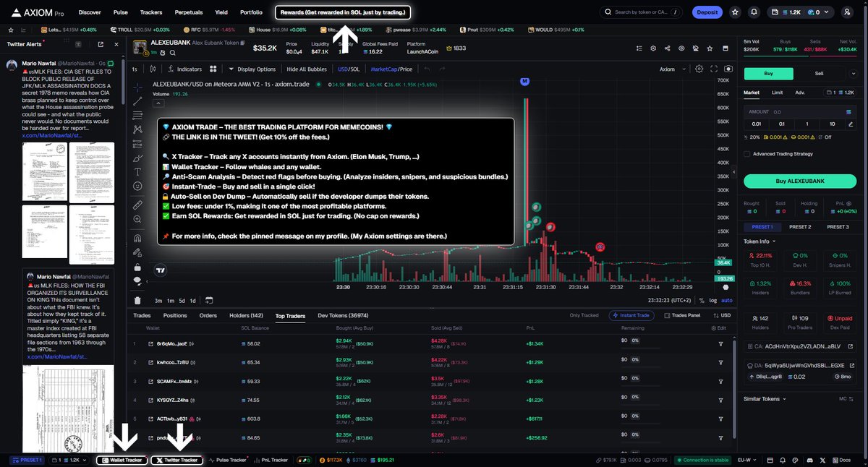Open the Pulse menu
This screenshot has width=868, height=467.
coord(121,12)
